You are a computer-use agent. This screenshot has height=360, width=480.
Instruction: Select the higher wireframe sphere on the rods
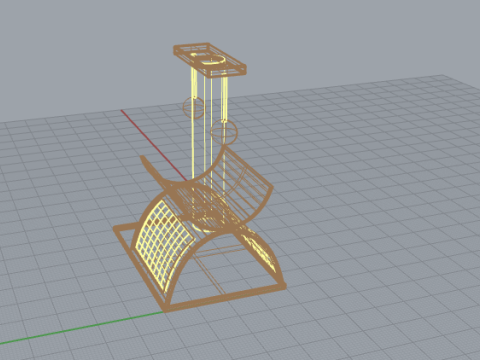click(x=193, y=107)
